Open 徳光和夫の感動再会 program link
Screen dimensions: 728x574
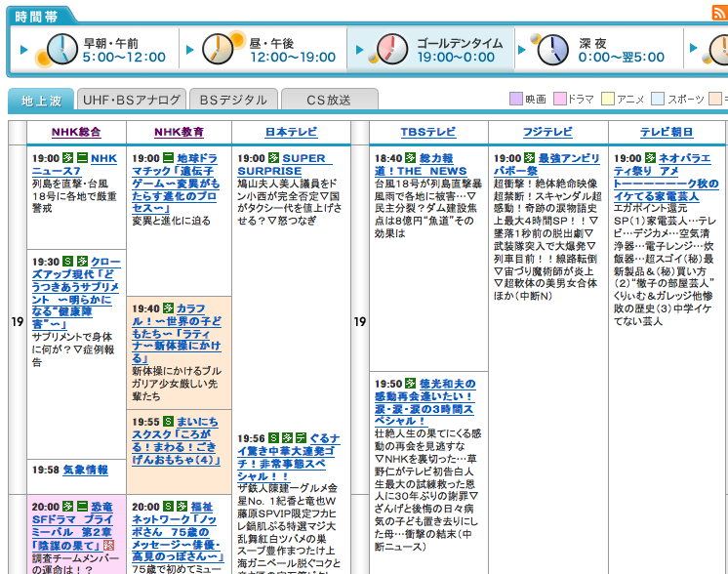425,402
